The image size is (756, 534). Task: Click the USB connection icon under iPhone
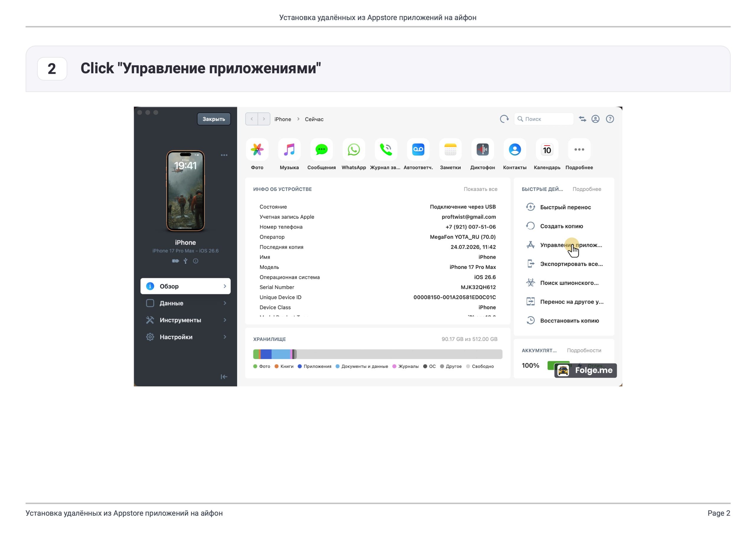[x=185, y=261]
